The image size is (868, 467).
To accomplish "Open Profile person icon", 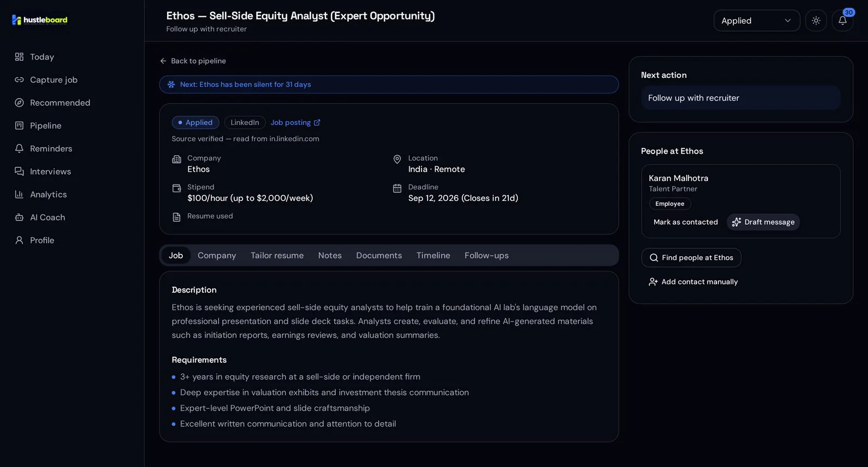I will coord(19,240).
